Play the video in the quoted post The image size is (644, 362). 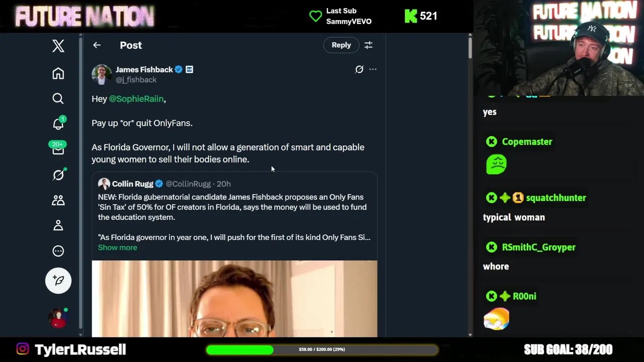click(234, 299)
